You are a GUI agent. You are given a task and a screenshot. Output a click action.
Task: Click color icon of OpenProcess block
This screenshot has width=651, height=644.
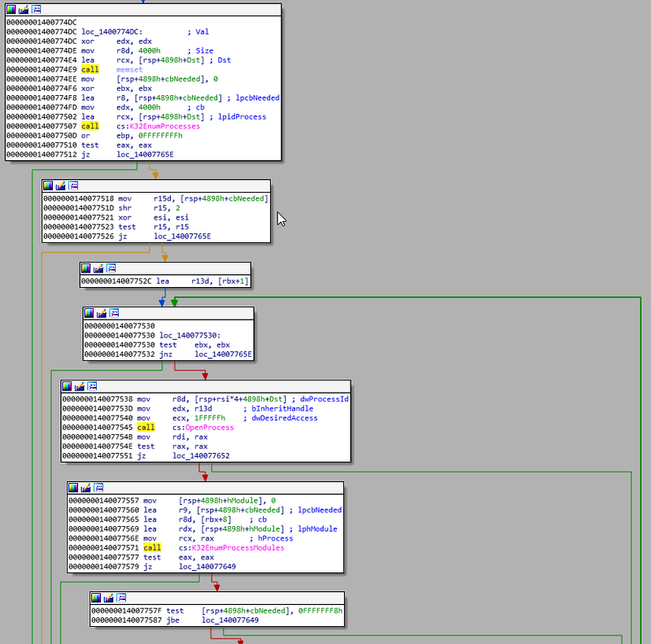(x=67, y=386)
